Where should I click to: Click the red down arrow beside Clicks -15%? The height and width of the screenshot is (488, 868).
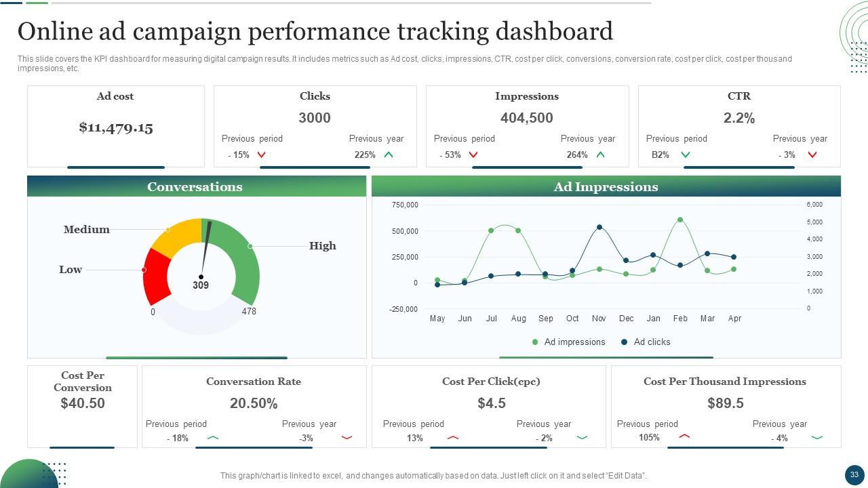(262, 155)
